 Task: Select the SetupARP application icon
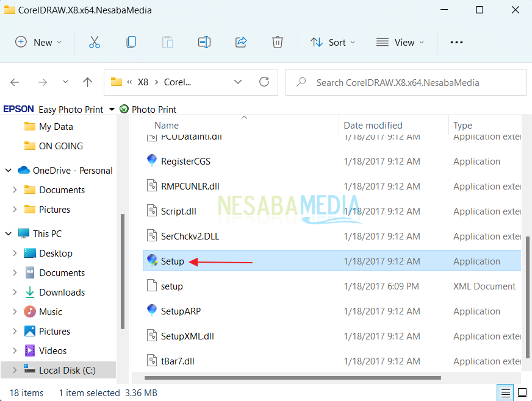152,310
